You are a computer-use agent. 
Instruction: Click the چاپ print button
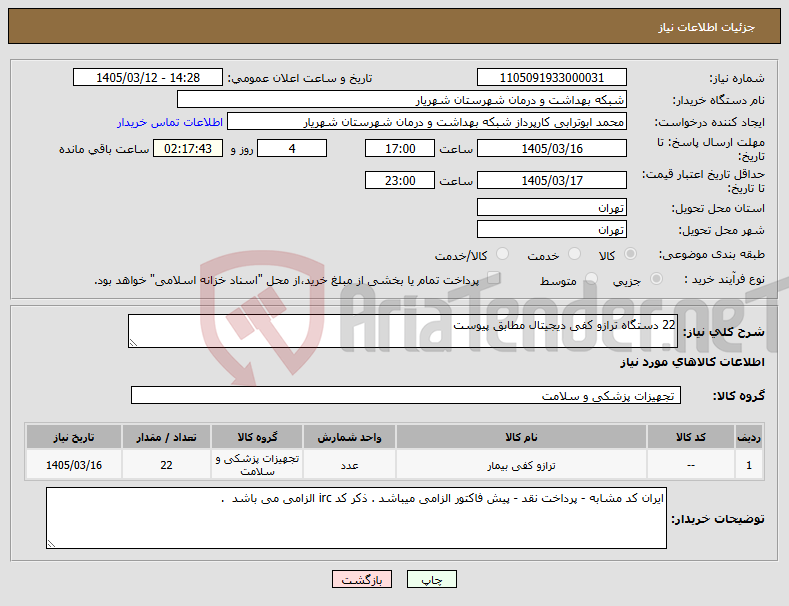click(432, 579)
